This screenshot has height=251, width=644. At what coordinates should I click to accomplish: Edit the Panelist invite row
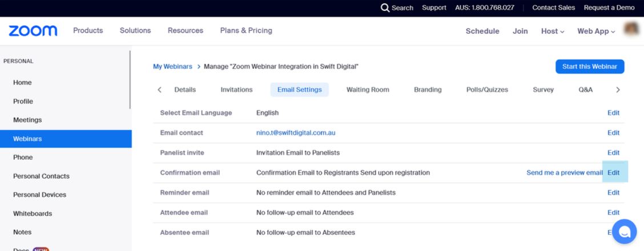coord(613,152)
